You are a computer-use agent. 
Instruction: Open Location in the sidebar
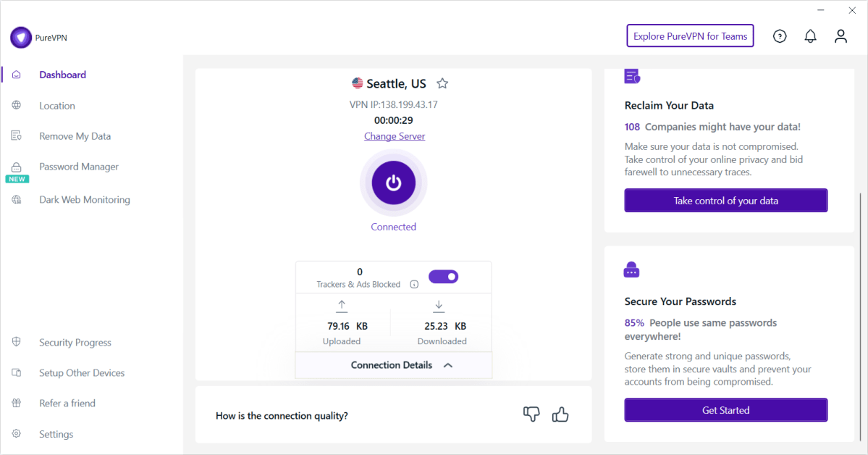[x=57, y=106]
